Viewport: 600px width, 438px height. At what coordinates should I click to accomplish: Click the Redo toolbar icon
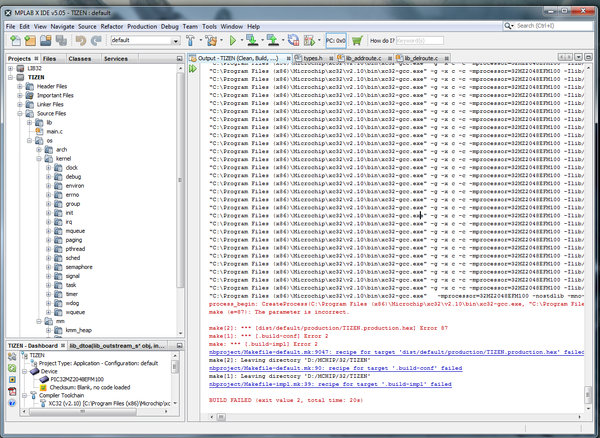pos(96,40)
